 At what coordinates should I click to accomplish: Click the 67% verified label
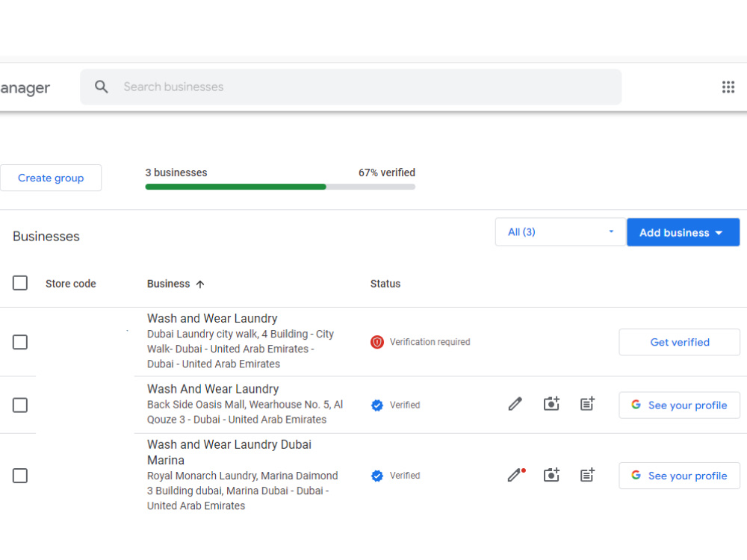(x=387, y=172)
